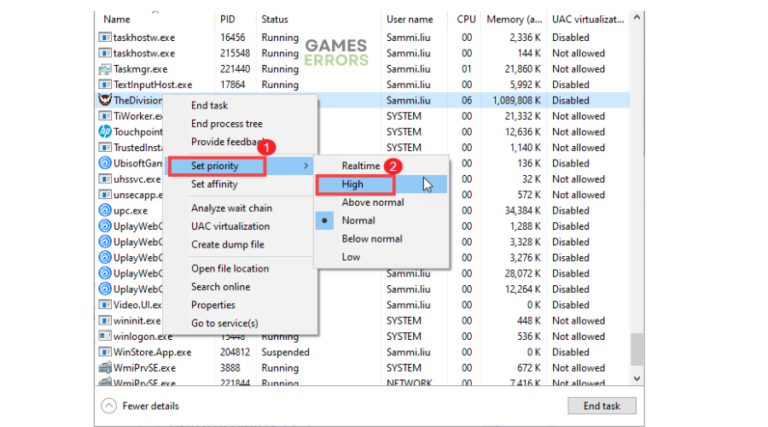Click the WinStore.App.exe icon
This screenshot has width=768, height=427.
pyautogui.click(x=105, y=352)
